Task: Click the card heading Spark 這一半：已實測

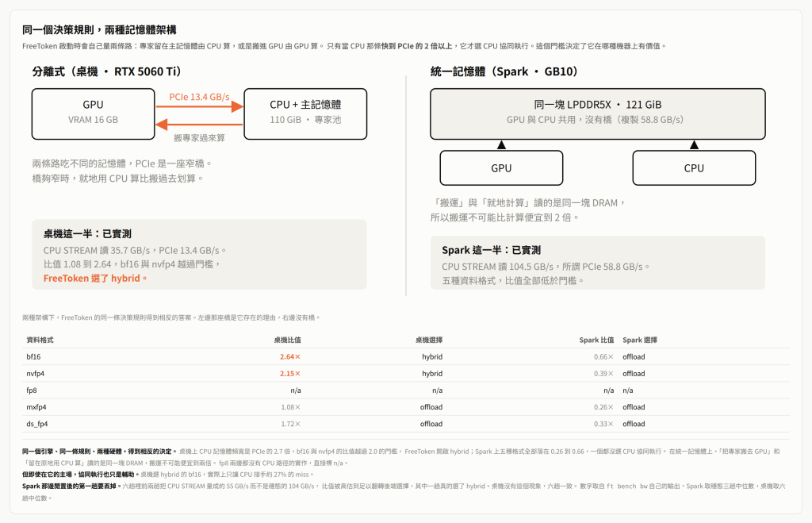Action: coord(492,250)
